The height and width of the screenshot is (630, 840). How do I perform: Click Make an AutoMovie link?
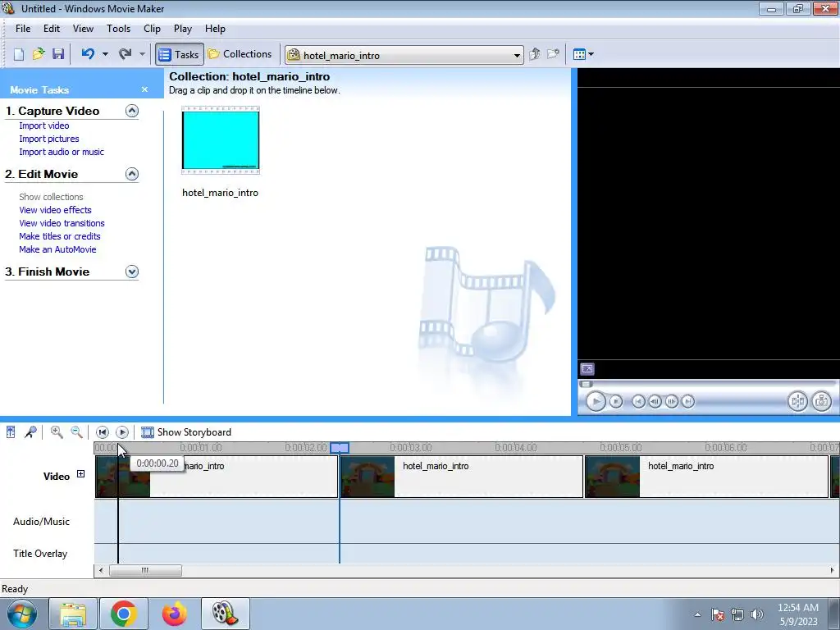click(x=58, y=249)
